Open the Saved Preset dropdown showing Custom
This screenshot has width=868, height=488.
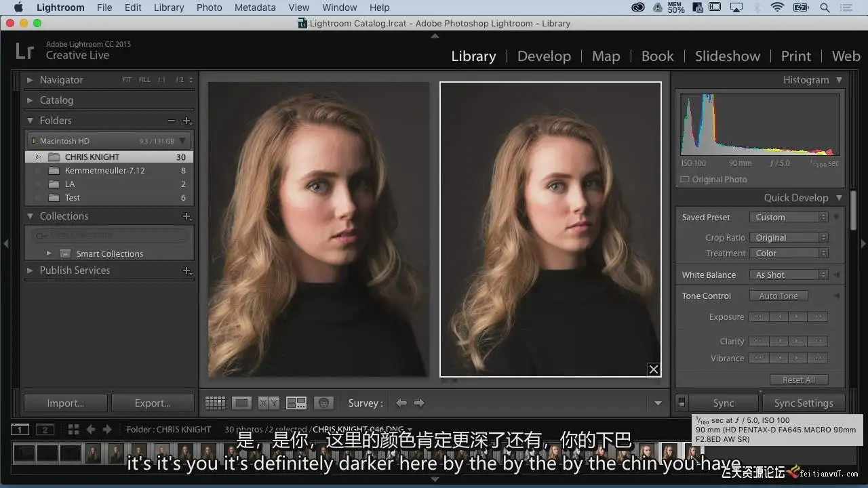point(789,218)
